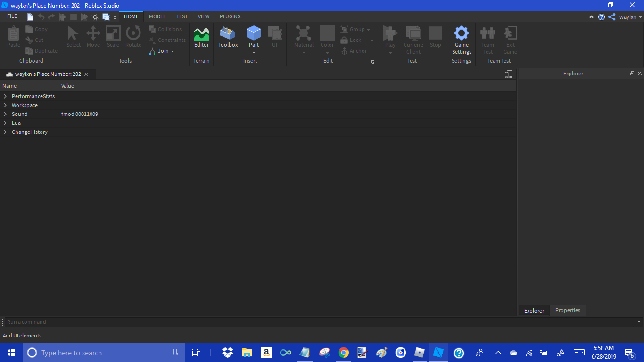Click Duplicate in the Clipboard group
This screenshot has height=362, width=644.
tap(41, 51)
